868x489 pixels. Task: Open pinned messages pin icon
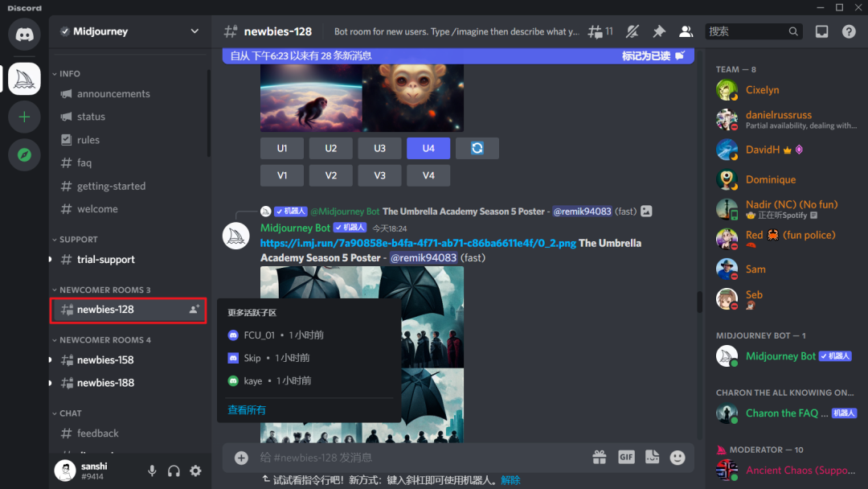click(x=659, y=31)
